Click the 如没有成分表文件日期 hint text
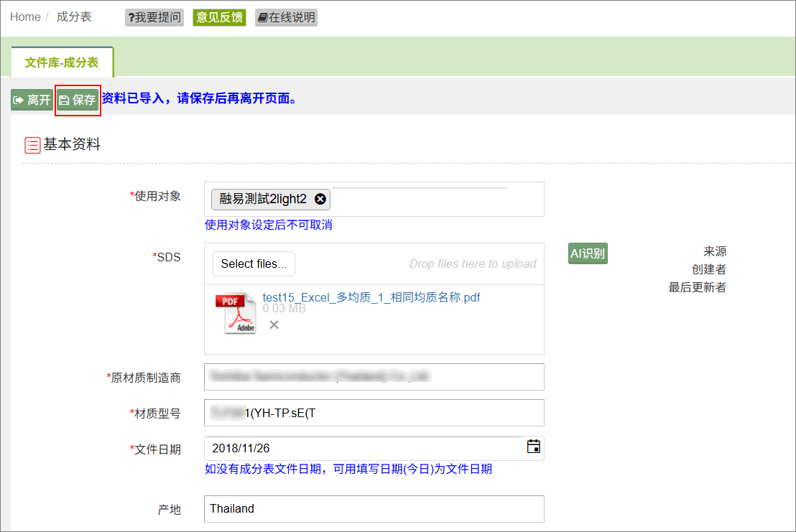The width and height of the screenshot is (796, 532). (348, 469)
